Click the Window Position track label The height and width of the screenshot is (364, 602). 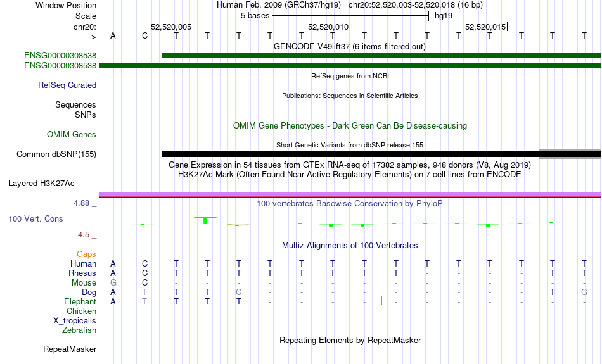[66, 5]
